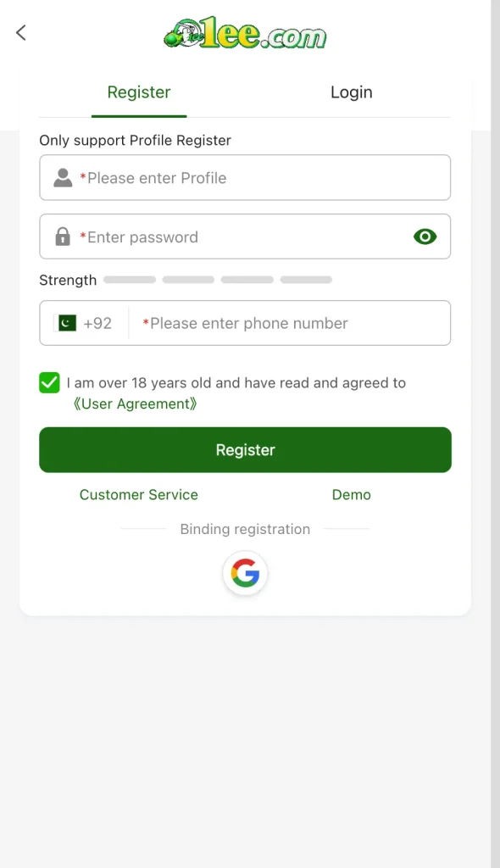Click the password Strength meter bars
This screenshot has width=500, height=868.
click(217, 280)
